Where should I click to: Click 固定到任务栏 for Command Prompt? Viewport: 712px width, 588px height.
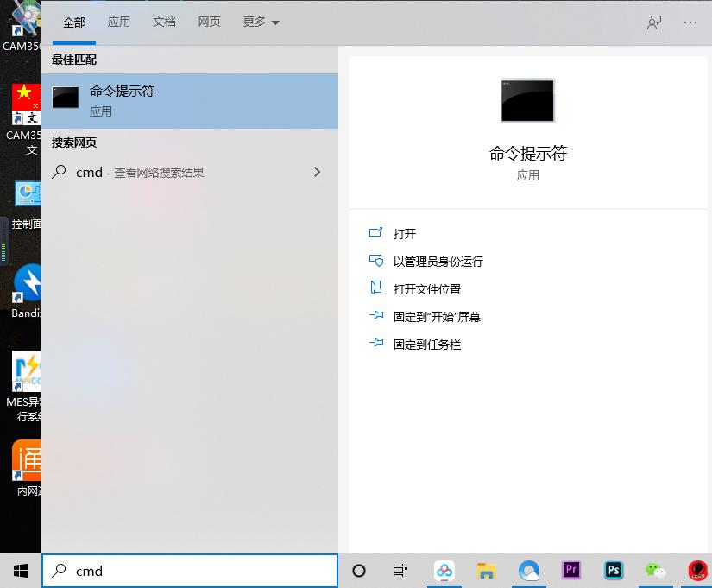pos(429,344)
